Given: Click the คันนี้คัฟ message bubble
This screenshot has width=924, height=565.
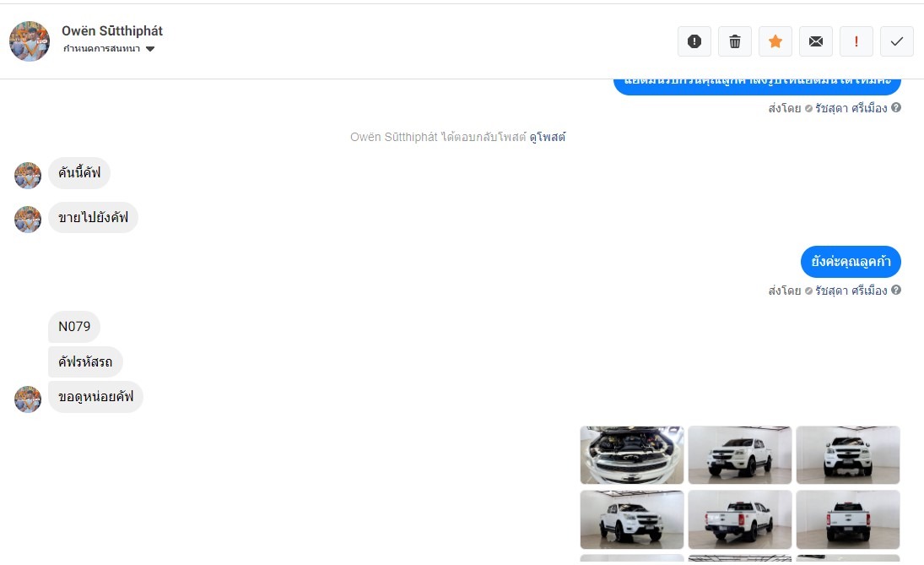Looking at the screenshot, I should click(79, 173).
